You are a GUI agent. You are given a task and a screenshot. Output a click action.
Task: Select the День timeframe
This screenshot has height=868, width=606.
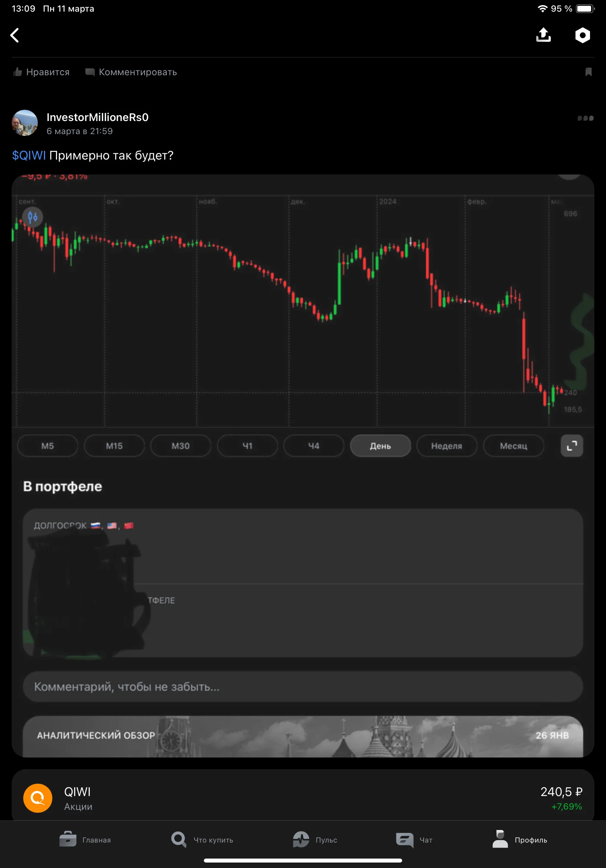coord(380,446)
